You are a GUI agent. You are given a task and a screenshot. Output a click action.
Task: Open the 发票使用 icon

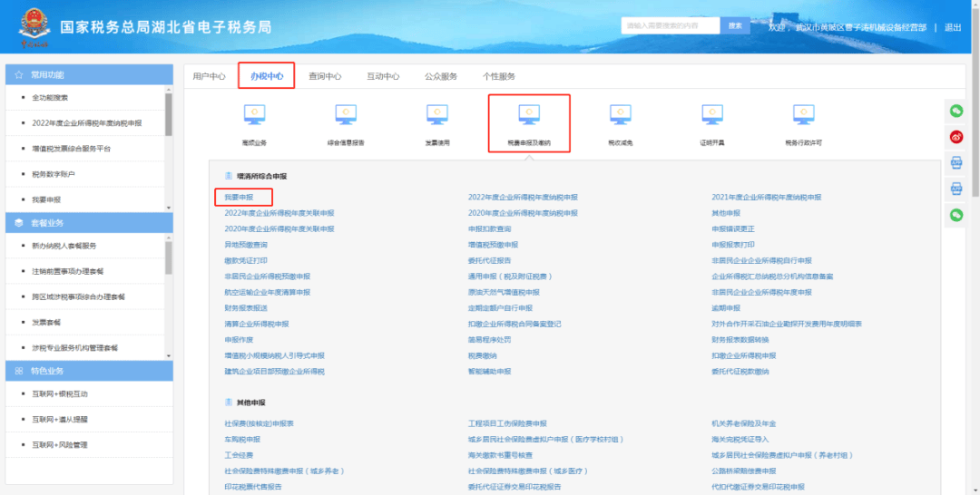tap(437, 115)
